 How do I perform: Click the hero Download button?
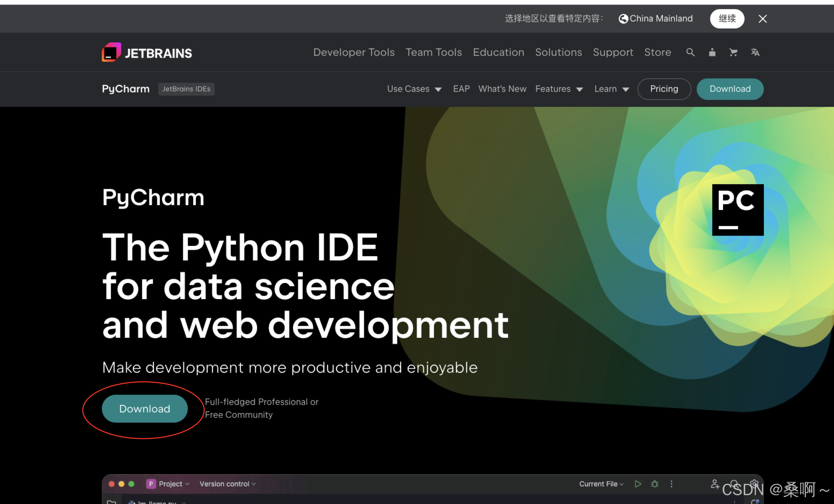pyautogui.click(x=145, y=409)
